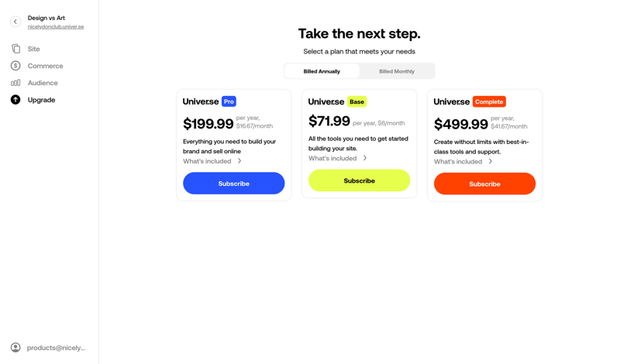Click the Upgrade arrow icon
620x364 pixels.
15,100
